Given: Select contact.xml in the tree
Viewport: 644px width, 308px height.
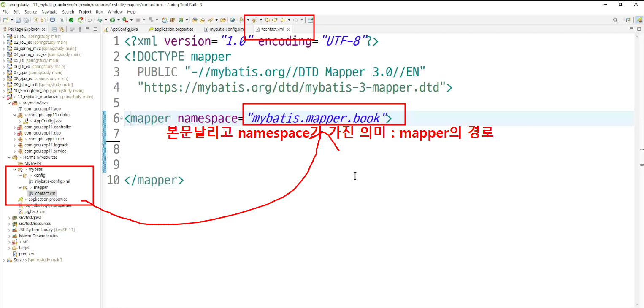Looking at the screenshot, I should tap(46, 193).
